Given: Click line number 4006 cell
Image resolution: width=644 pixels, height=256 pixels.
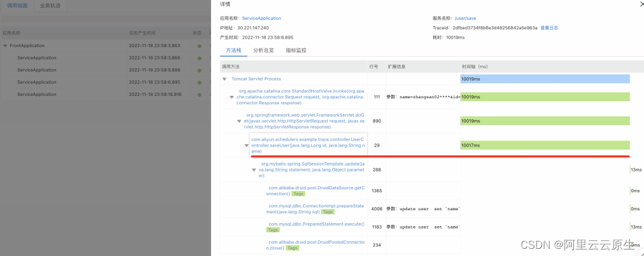Looking at the screenshot, I should tap(377, 209).
